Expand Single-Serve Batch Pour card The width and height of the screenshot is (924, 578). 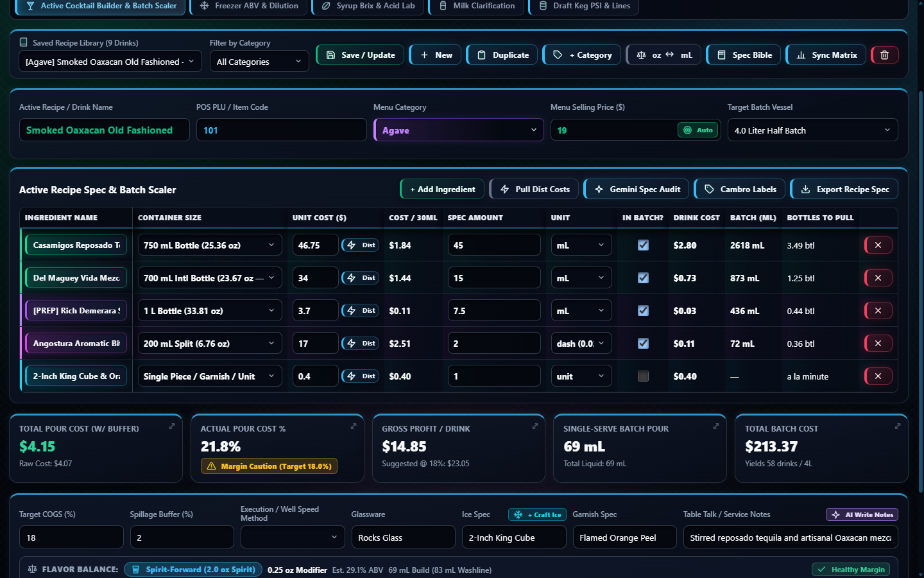click(x=716, y=426)
